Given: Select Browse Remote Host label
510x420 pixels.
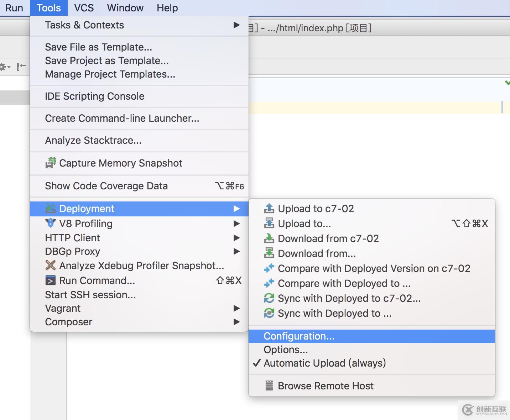Looking at the screenshot, I should pos(326,386).
